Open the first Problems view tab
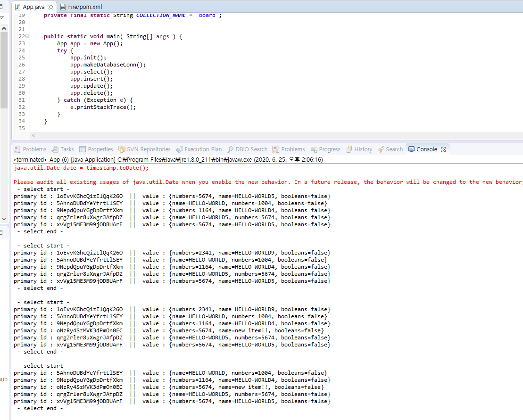The image size is (523, 420). 30,149
